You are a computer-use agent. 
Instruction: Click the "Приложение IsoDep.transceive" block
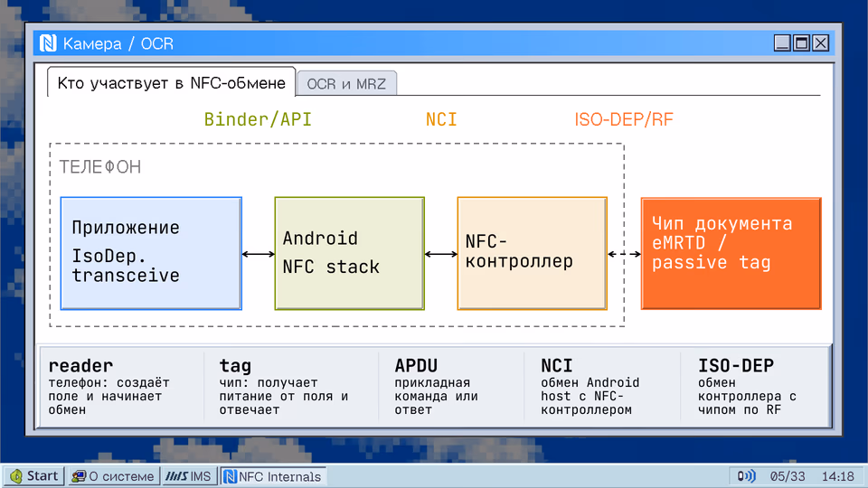tap(151, 253)
